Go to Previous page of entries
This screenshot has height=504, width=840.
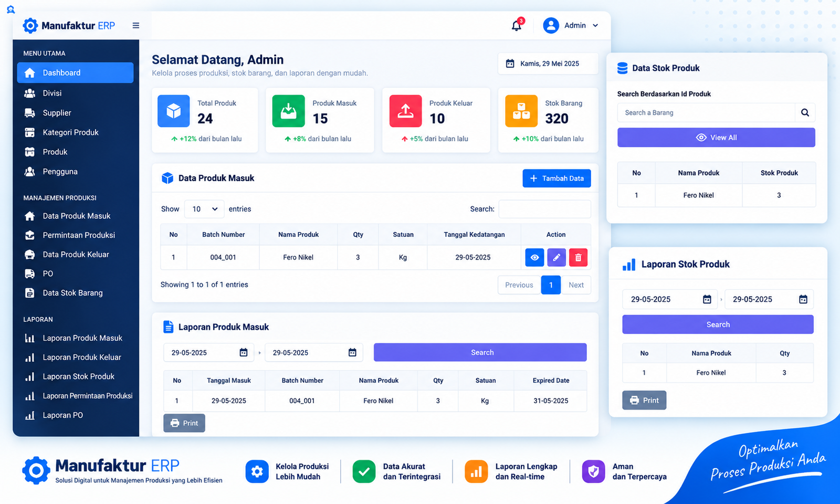click(x=519, y=285)
